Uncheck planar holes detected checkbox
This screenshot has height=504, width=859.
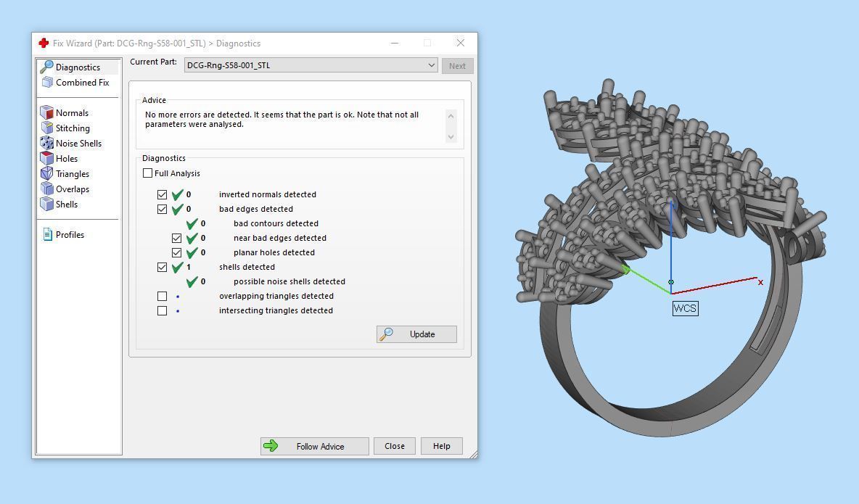(176, 252)
